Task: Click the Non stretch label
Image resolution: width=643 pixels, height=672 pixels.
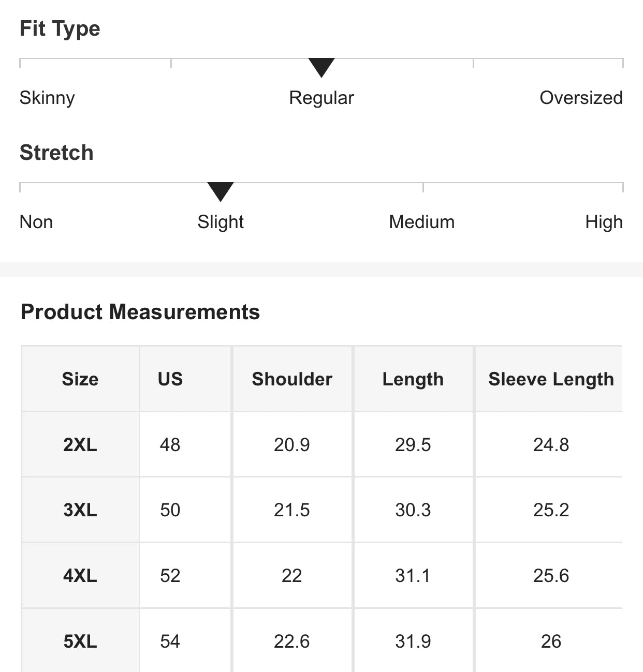Action: tap(36, 222)
